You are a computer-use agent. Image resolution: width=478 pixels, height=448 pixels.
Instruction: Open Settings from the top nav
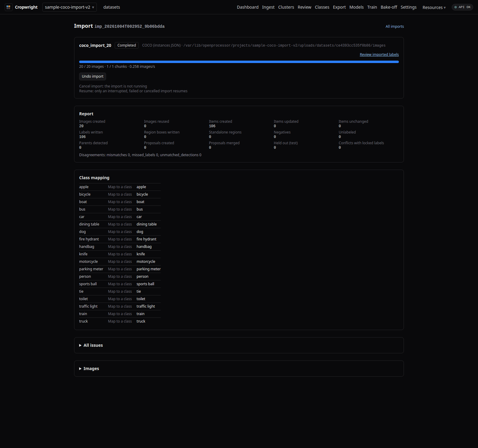pyautogui.click(x=408, y=7)
